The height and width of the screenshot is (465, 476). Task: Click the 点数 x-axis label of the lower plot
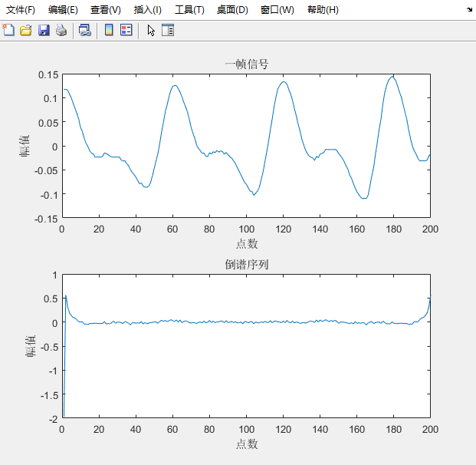(247, 444)
